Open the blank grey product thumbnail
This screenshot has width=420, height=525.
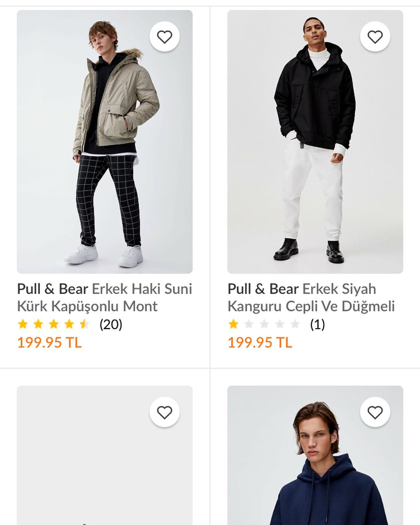coord(105,455)
